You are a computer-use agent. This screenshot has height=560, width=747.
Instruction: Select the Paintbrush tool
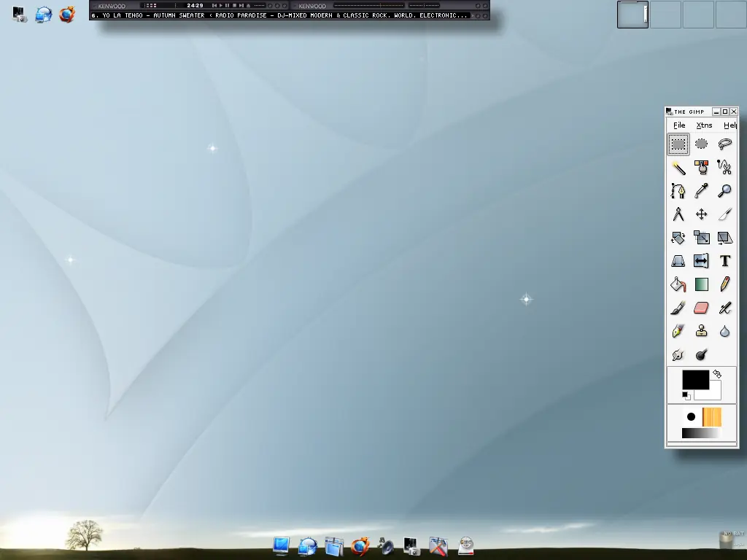(x=678, y=308)
